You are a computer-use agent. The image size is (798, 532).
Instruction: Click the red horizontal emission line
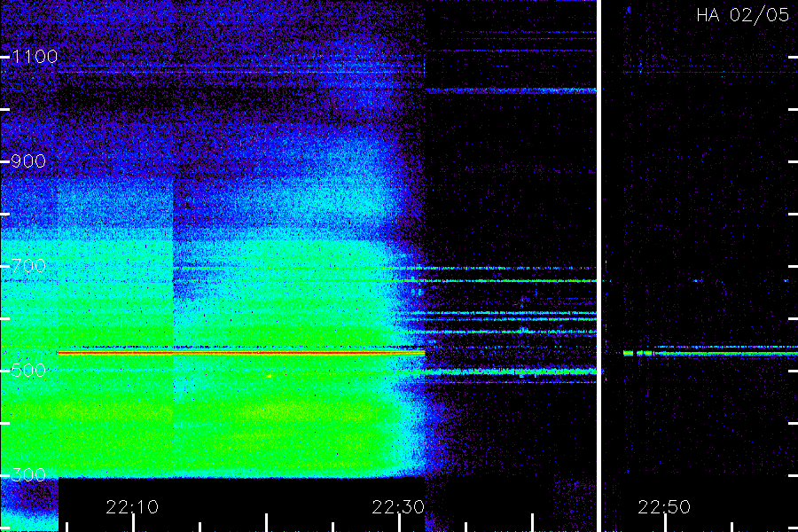pos(242,352)
